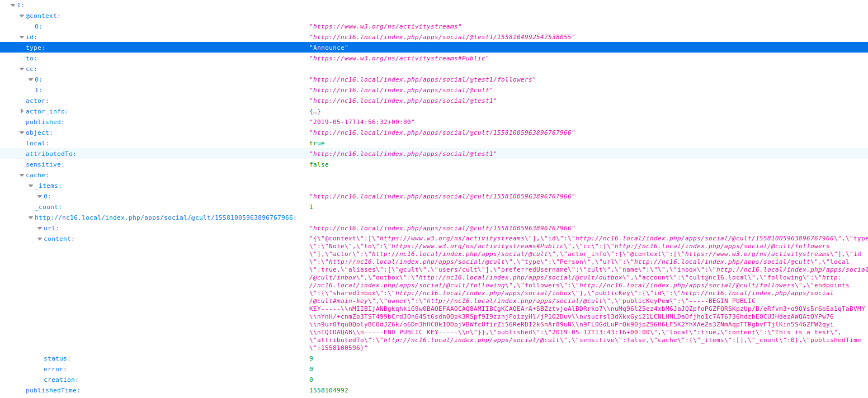Click the activitystreams#Public value

pyautogui.click(x=399, y=58)
